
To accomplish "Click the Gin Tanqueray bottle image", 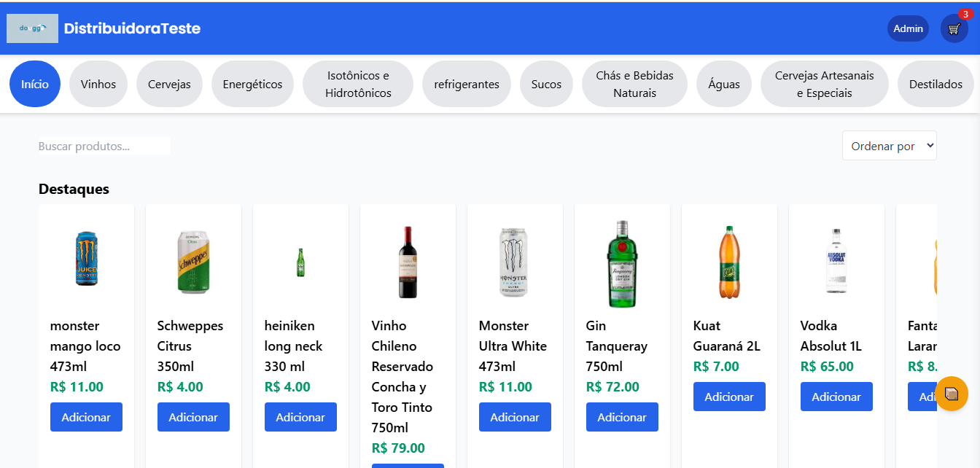I will pyautogui.click(x=622, y=264).
